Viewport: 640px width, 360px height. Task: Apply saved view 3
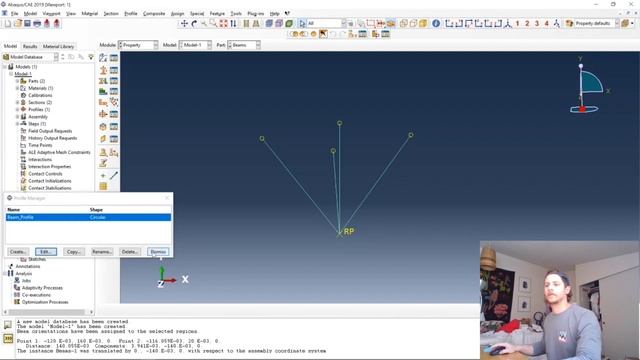[537, 24]
